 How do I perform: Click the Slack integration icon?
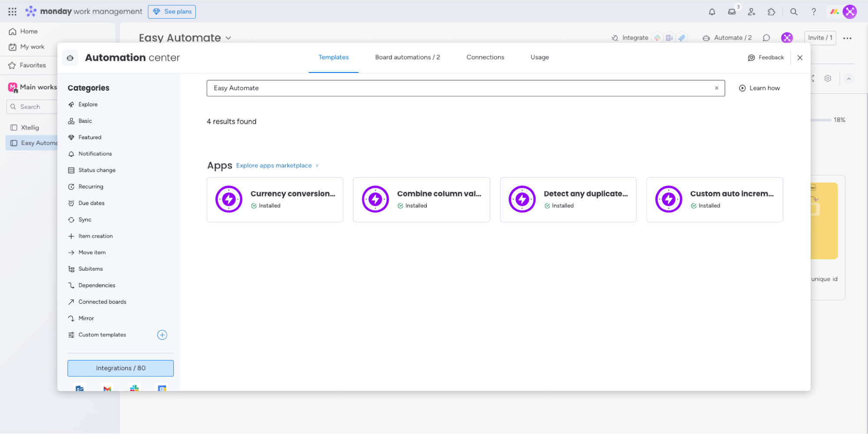point(134,388)
